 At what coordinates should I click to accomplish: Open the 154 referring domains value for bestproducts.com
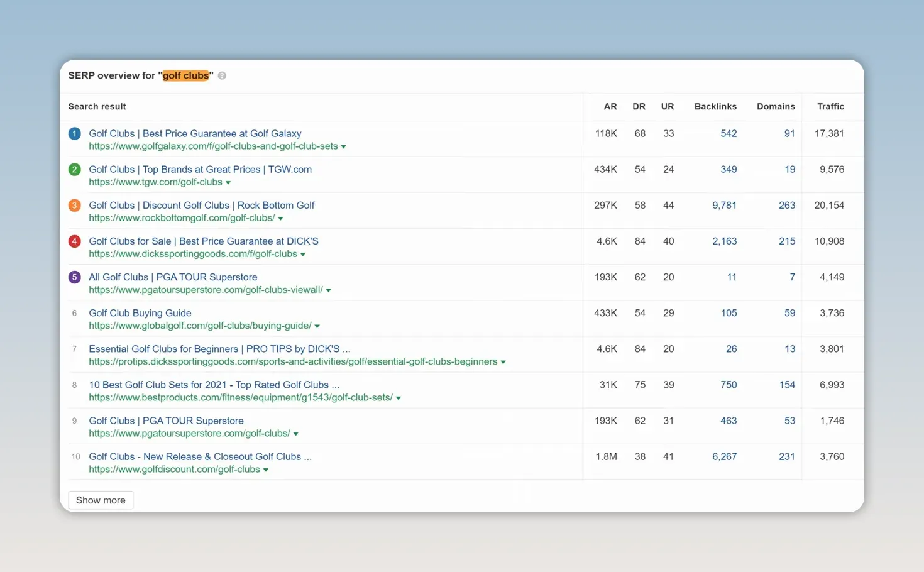(x=787, y=384)
